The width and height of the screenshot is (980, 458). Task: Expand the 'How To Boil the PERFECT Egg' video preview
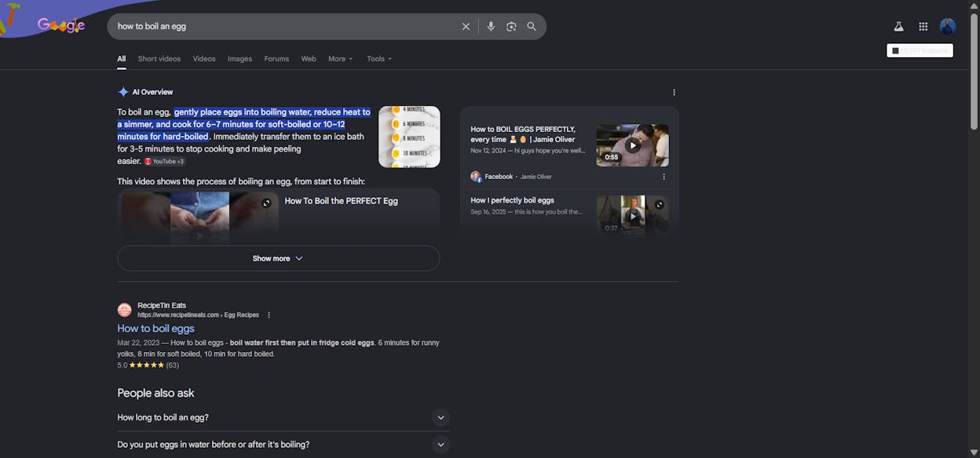click(x=266, y=203)
